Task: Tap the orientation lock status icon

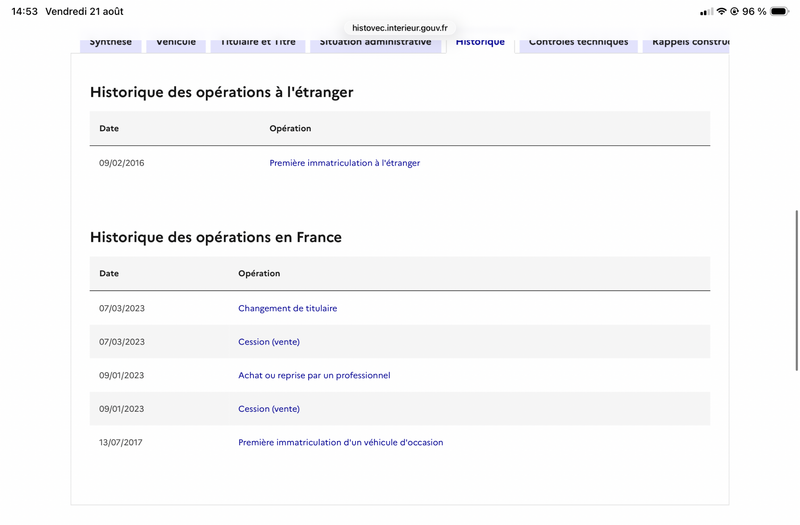Action: click(x=735, y=11)
